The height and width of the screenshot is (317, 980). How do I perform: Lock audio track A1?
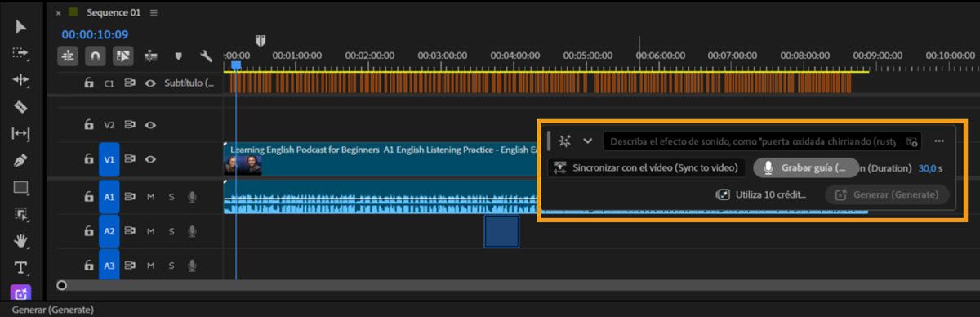coord(89,197)
